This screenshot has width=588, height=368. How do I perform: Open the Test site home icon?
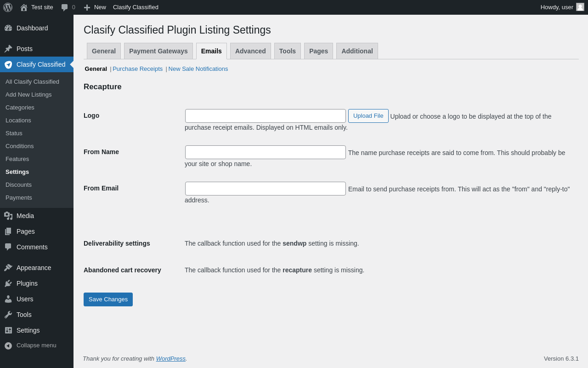point(24,7)
